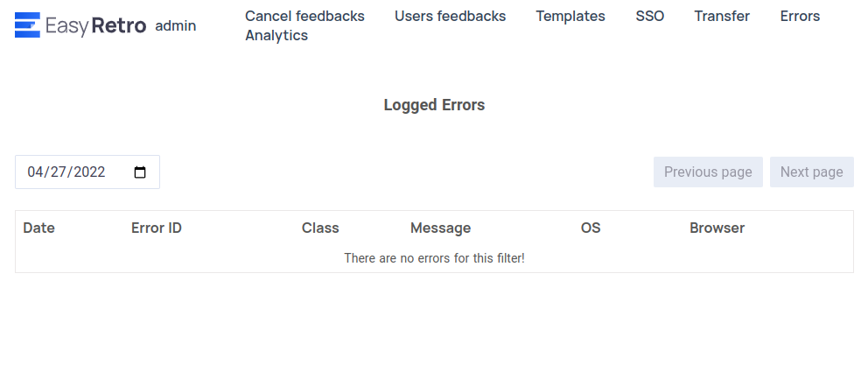Click the Date column header
Image resolution: width=868 pixels, height=372 pixels.
(38, 228)
